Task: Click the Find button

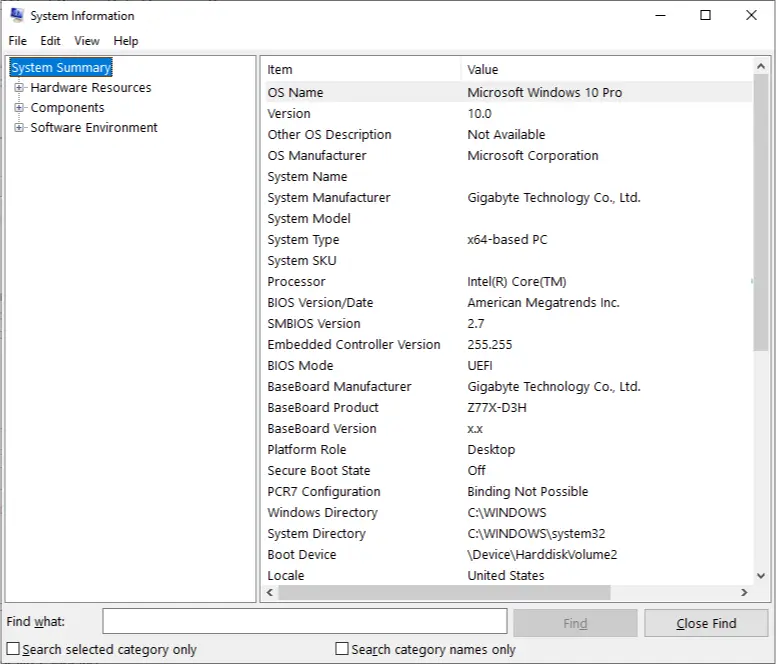Action: pyautogui.click(x=575, y=623)
